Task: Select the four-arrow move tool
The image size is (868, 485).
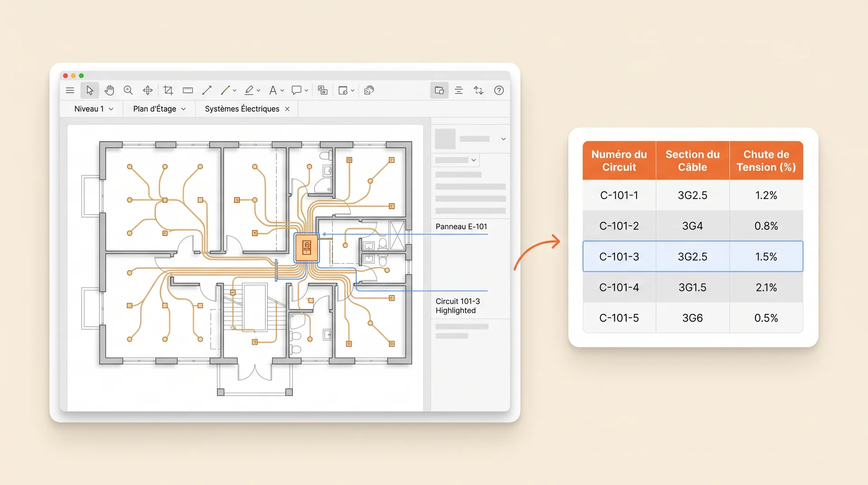Action: [x=148, y=90]
